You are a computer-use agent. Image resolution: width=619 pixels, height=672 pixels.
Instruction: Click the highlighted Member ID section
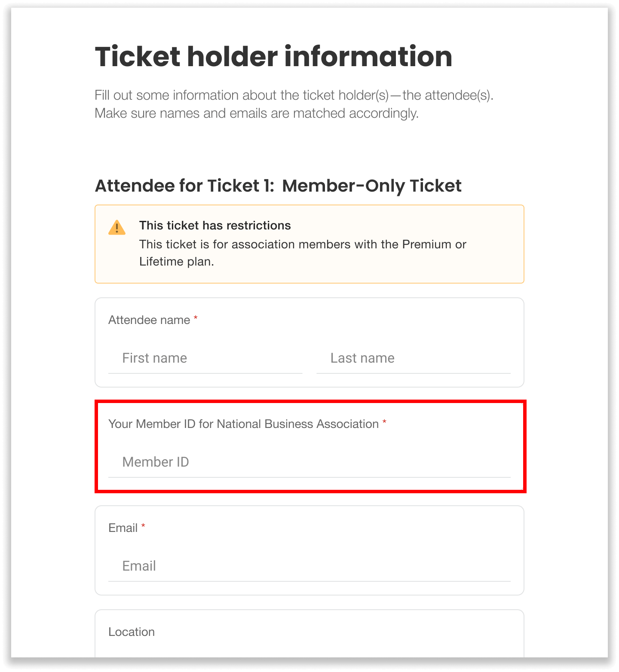[309, 445]
